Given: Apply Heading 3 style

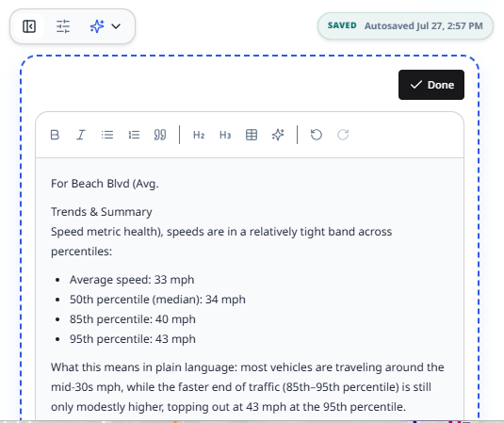Looking at the screenshot, I should [225, 135].
